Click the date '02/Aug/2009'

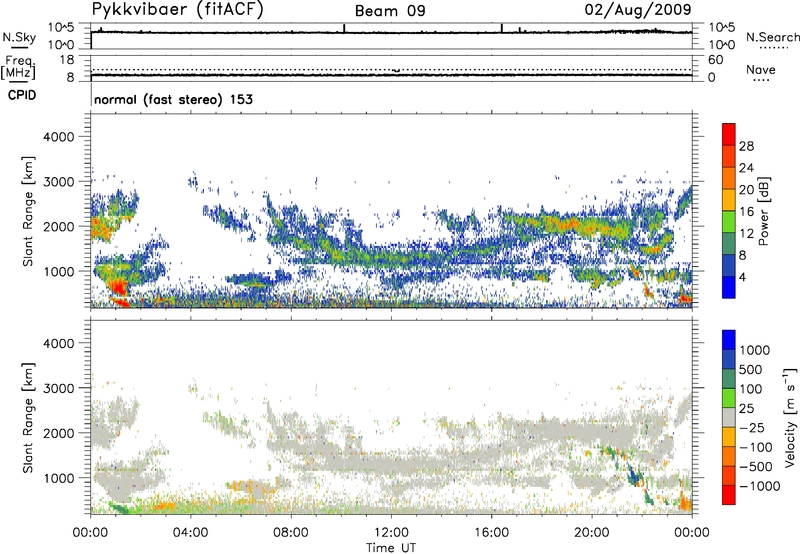[x=638, y=10]
